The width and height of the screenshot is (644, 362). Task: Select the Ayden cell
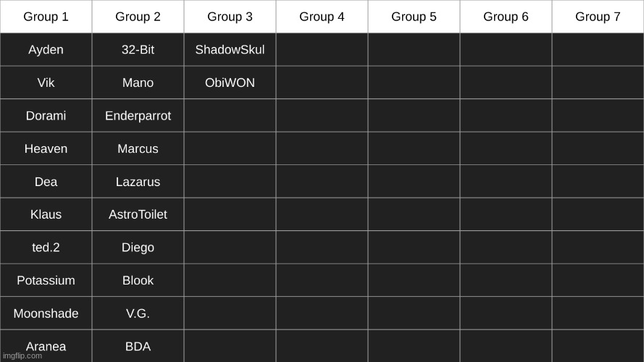[x=46, y=50]
